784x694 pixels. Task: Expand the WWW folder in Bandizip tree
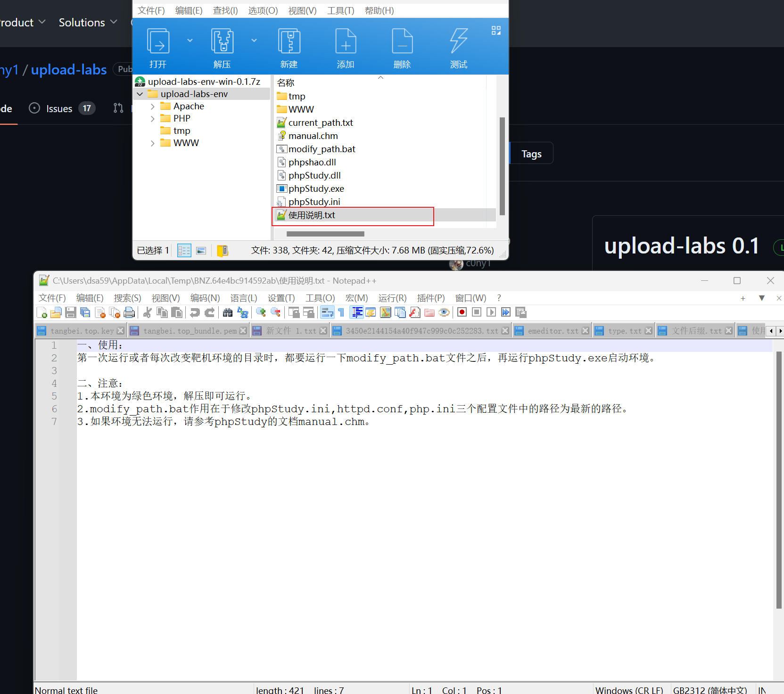click(x=153, y=143)
